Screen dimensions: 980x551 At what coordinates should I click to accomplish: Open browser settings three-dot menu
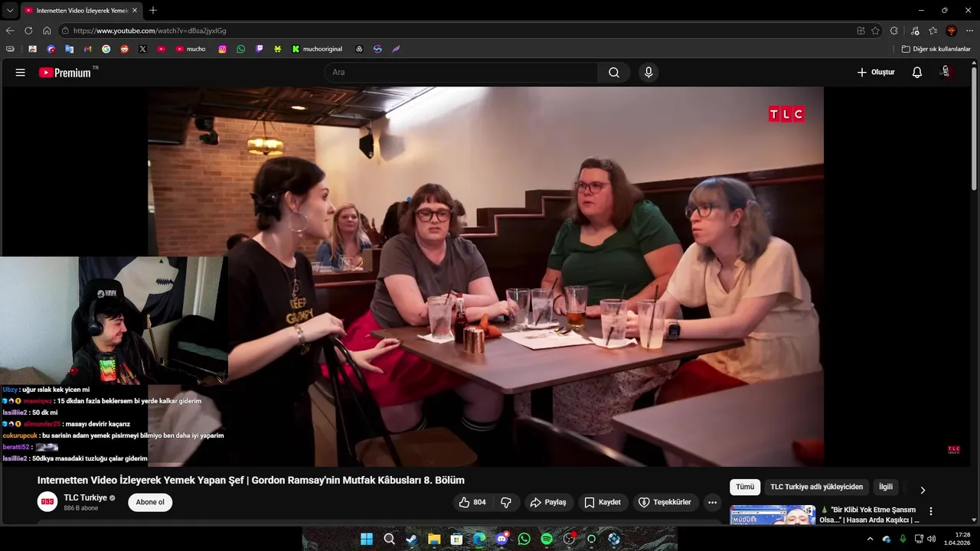(x=969, y=31)
